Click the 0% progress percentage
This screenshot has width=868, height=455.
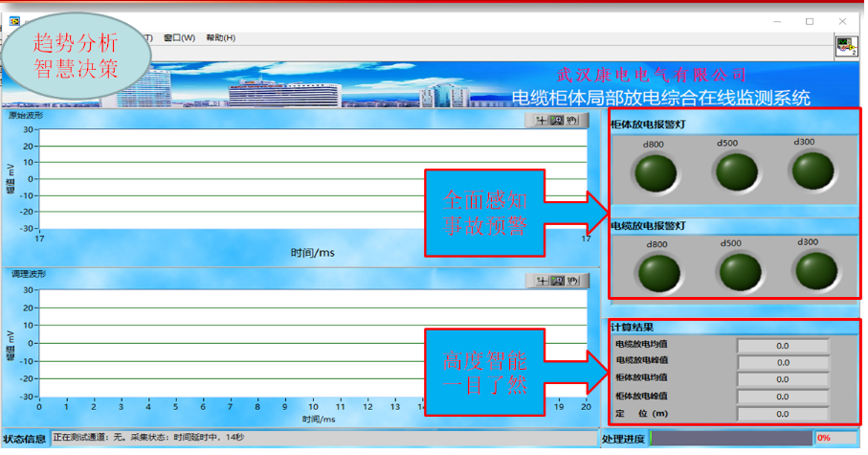point(824,438)
